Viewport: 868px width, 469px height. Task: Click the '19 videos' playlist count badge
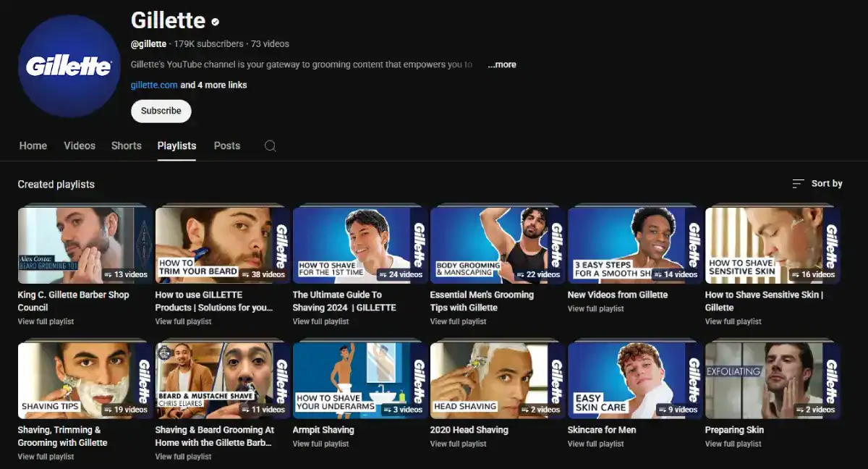pyautogui.click(x=126, y=410)
